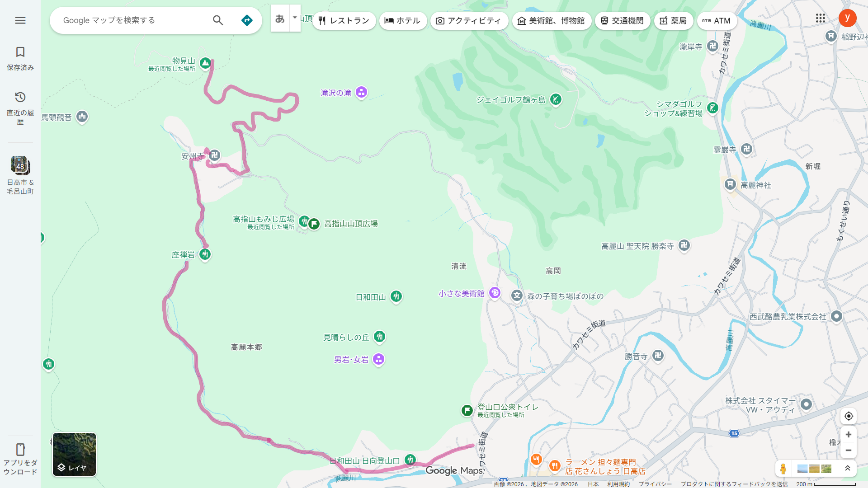
Task: Open the 利用規約 terms link
Action: [x=618, y=484]
